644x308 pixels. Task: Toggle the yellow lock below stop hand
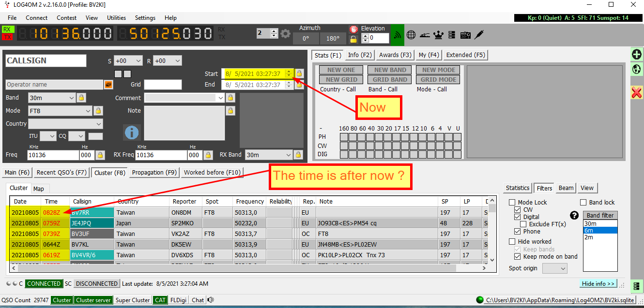pos(353,39)
